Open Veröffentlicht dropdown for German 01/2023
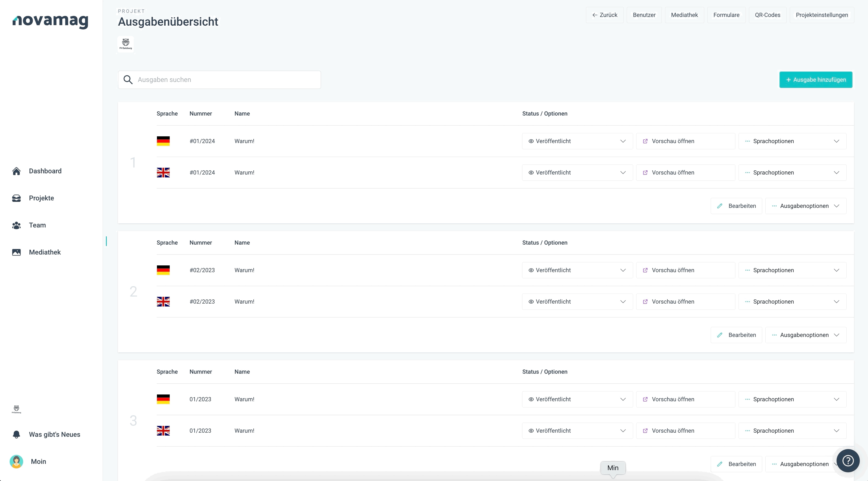868x481 pixels. (578, 399)
